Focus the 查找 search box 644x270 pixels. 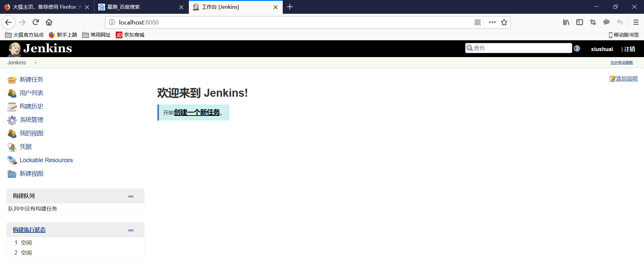click(519, 48)
